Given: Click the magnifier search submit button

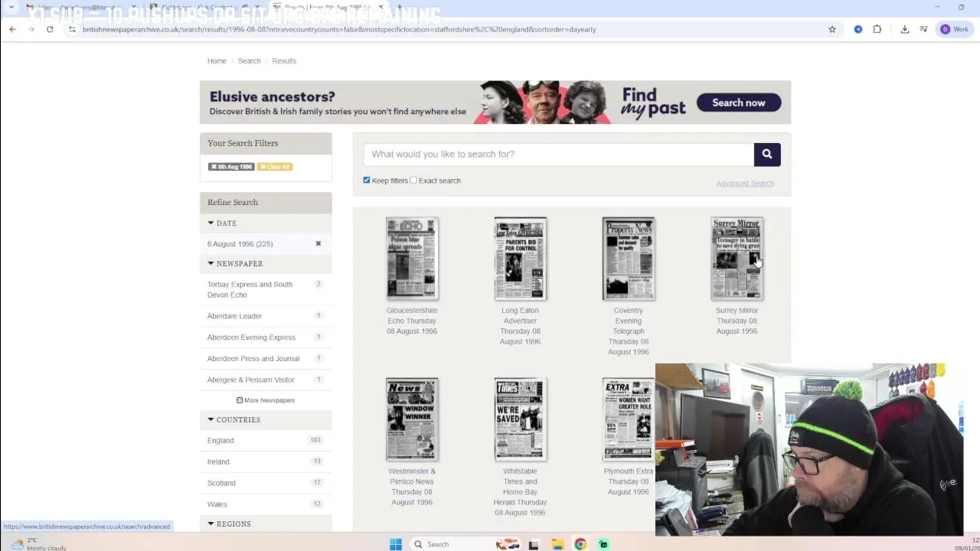Looking at the screenshot, I should click(767, 154).
